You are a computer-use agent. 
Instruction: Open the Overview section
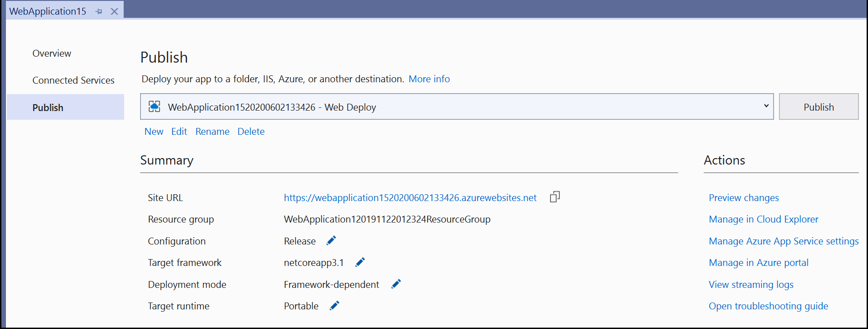(x=52, y=53)
